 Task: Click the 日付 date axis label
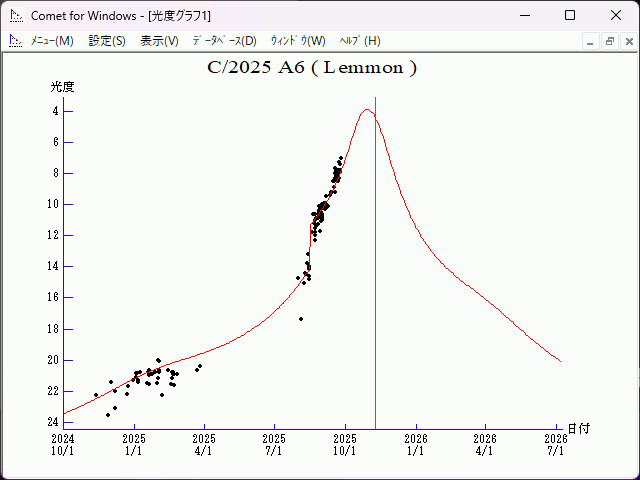point(578,428)
